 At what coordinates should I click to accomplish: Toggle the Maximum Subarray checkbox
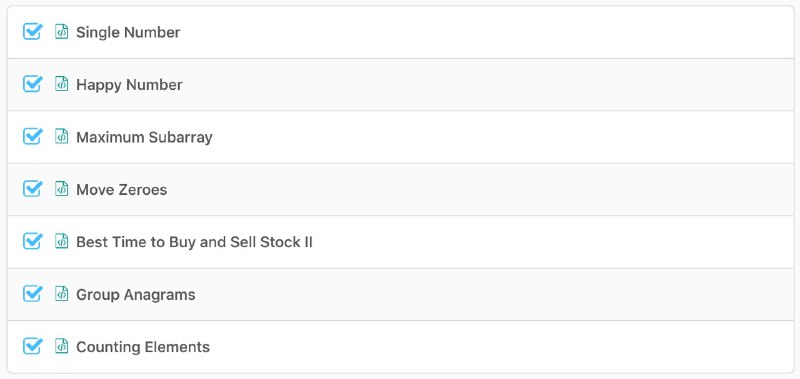point(32,136)
